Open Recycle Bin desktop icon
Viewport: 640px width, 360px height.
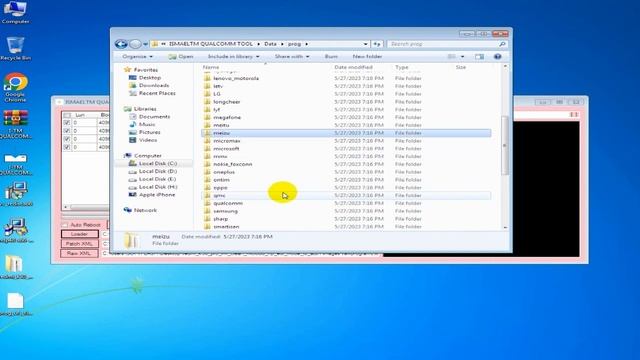[x=15, y=48]
